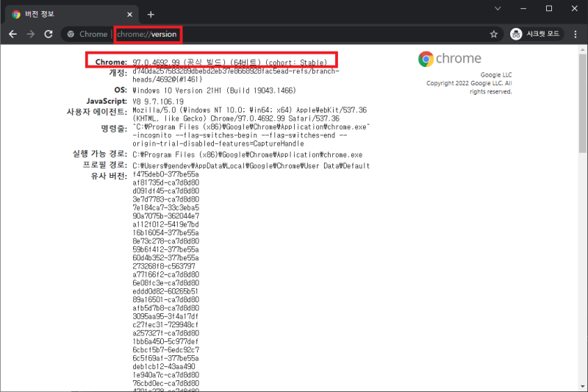Click the variation deb1cb12-43aa490
Viewport: 588px width, 392px height.
point(164,366)
